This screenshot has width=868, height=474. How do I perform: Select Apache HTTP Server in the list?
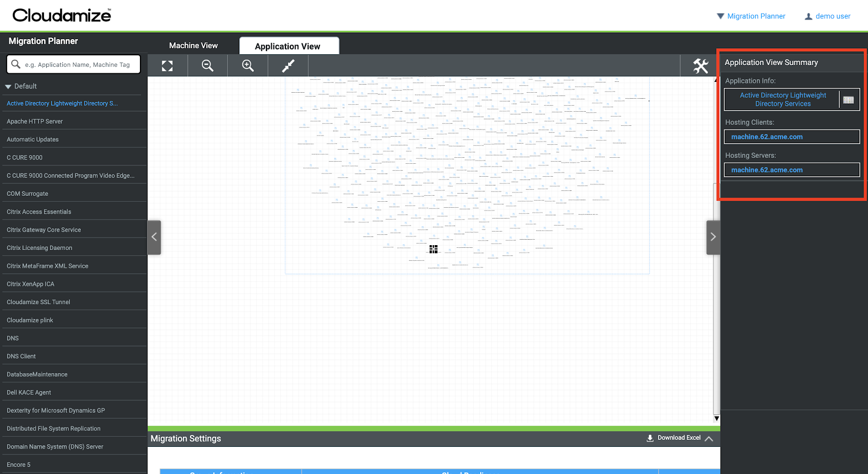[x=35, y=121]
